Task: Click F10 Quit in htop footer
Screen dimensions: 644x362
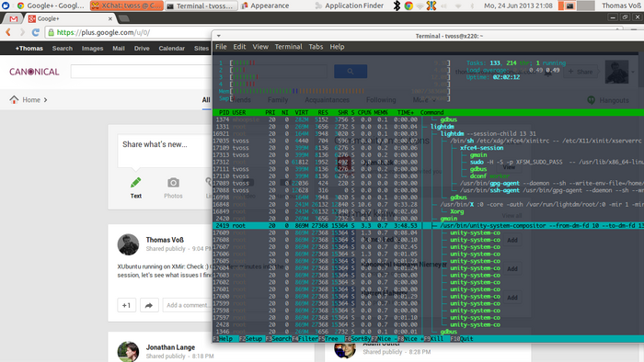Action: point(462,339)
